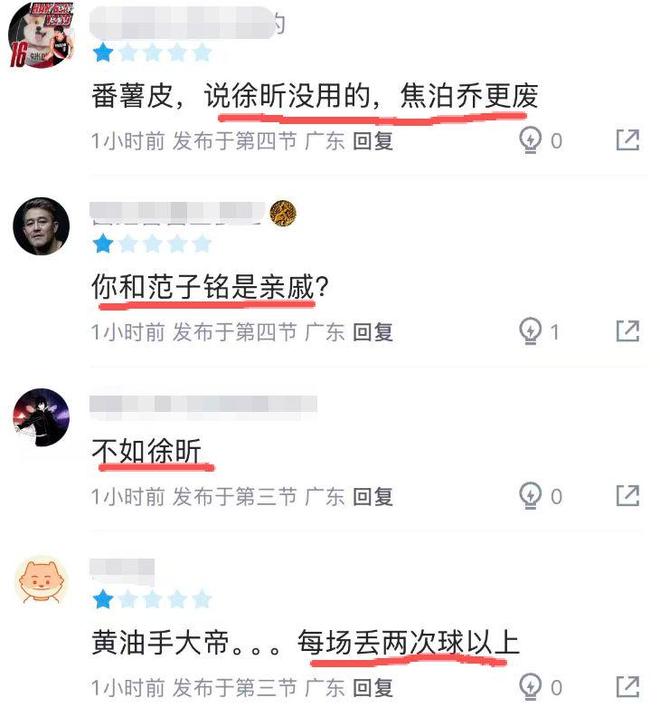
Task: Click the gold badge beside second username
Action: (x=283, y=213)
